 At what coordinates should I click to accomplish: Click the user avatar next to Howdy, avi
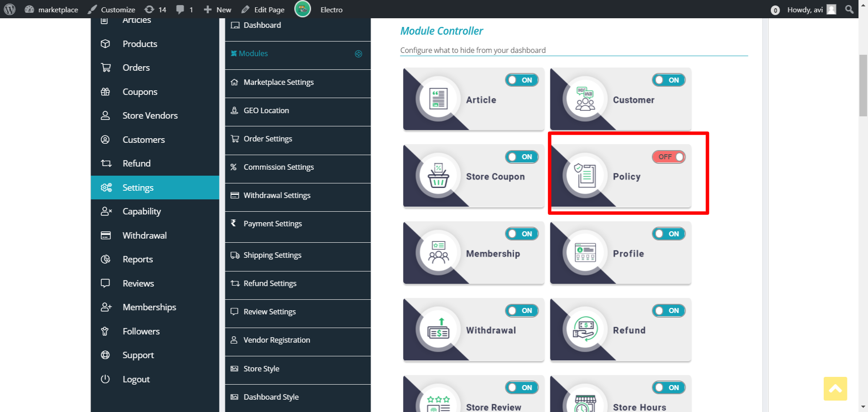pos(832,9)
